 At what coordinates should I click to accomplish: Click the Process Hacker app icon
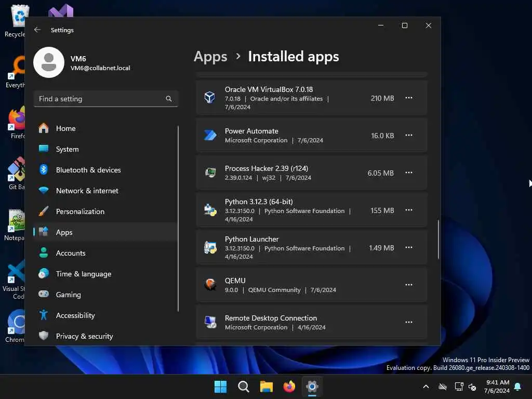(210, 172)
